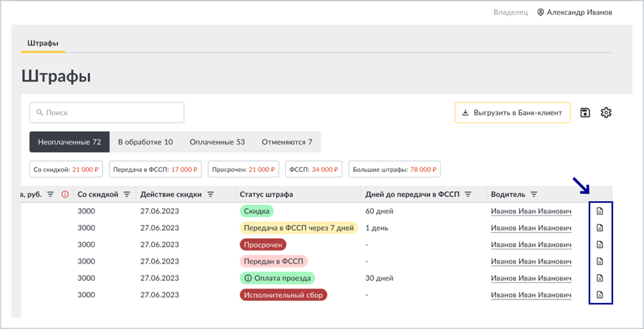Switch to Неоплаченные 72 tab
644x329 pixels.
70,142
